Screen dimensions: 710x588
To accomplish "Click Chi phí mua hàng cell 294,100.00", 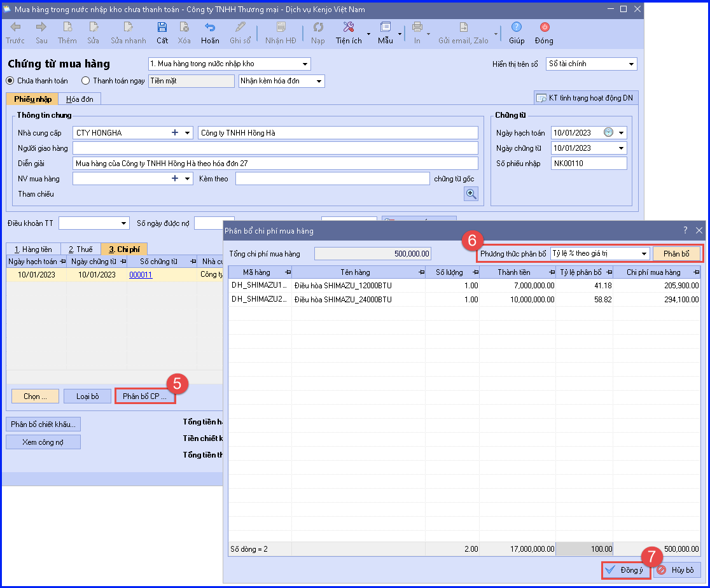I will click(x=657, y=300).
